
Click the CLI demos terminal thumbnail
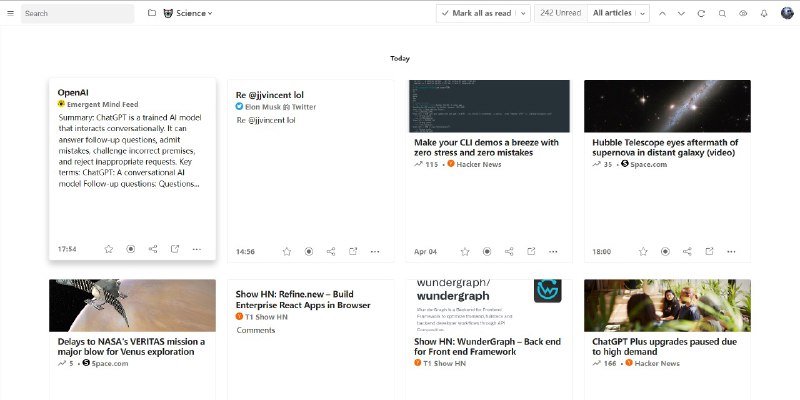pos(489,106)
